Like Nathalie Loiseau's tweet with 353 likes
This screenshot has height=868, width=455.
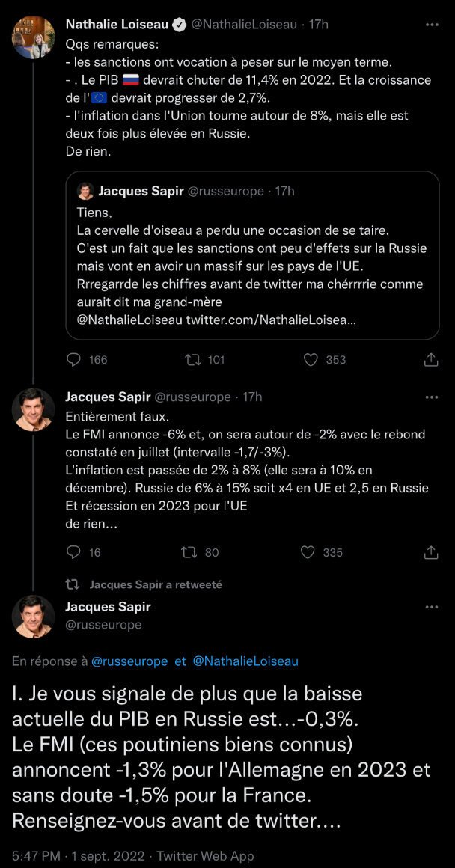tap(311, 360)
